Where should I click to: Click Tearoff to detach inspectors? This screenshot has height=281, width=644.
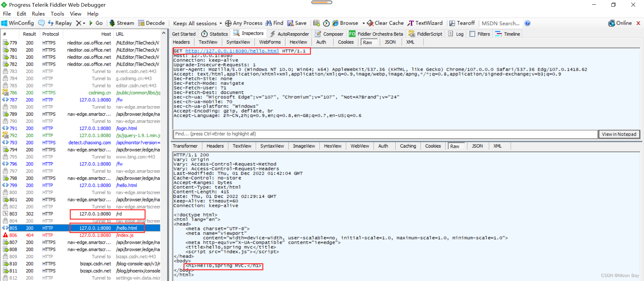462,23
